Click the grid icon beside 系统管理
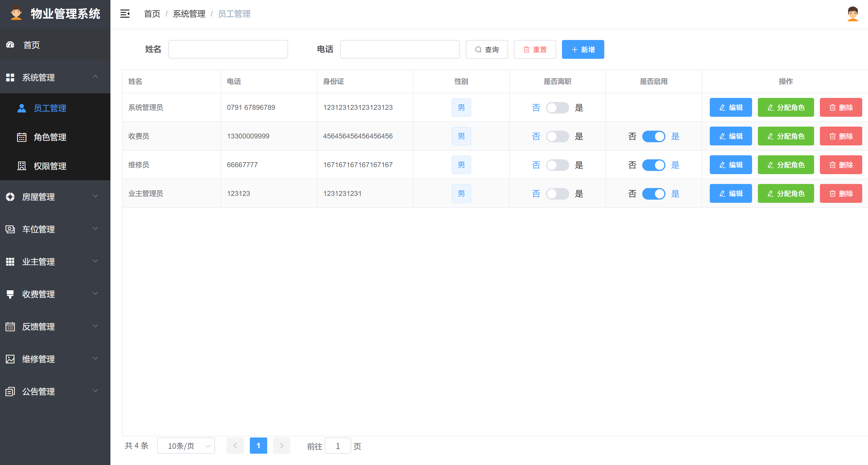868x465 pixels. pos(10,78)
